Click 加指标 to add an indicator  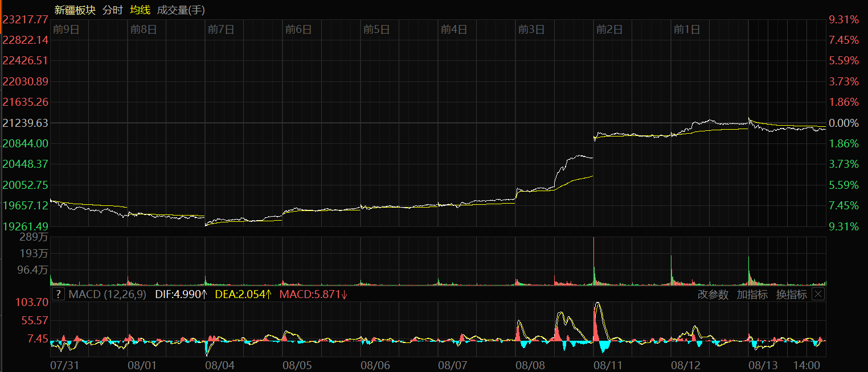coord(752,294)
